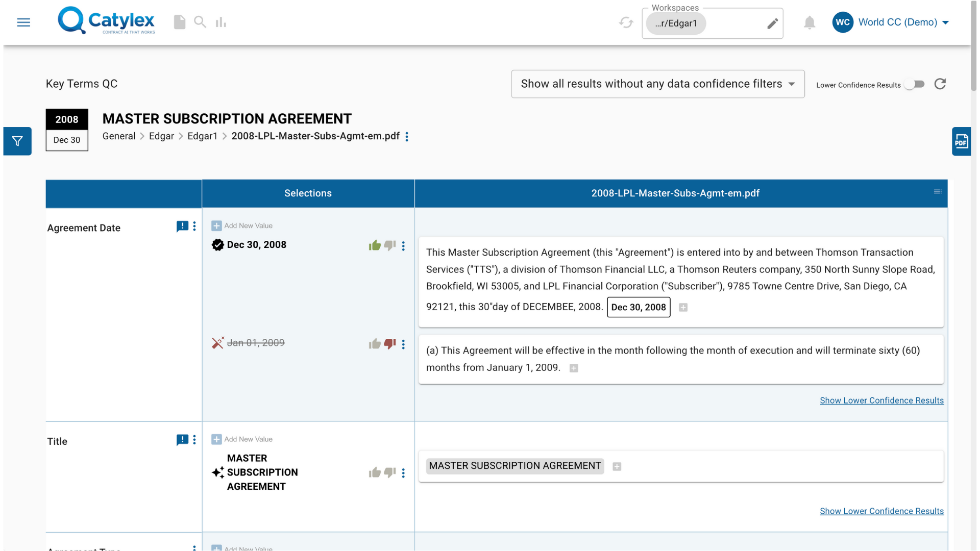This screenshot has height=551, width=980.
Task: Edit workspace with the pencil icon
Action: (772, 23)
